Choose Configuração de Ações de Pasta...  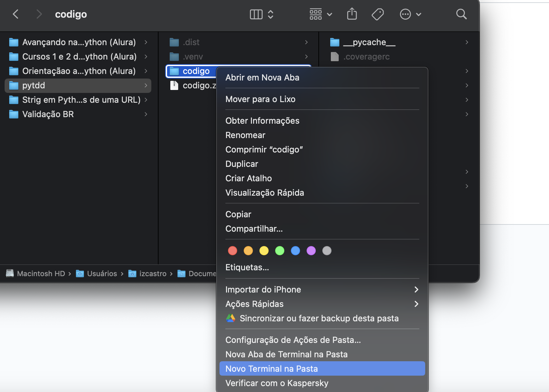click(322, 340)
